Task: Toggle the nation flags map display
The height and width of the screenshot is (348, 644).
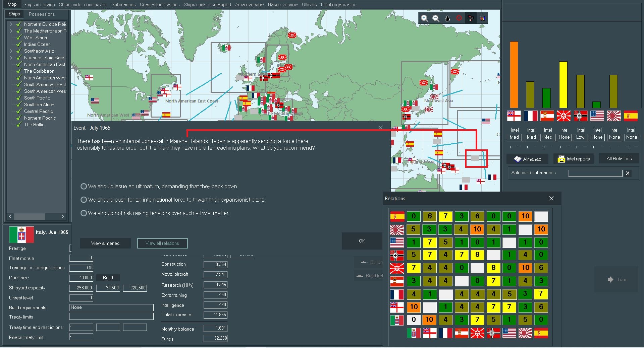Action: pyautogui.click(x=471, y=18)
